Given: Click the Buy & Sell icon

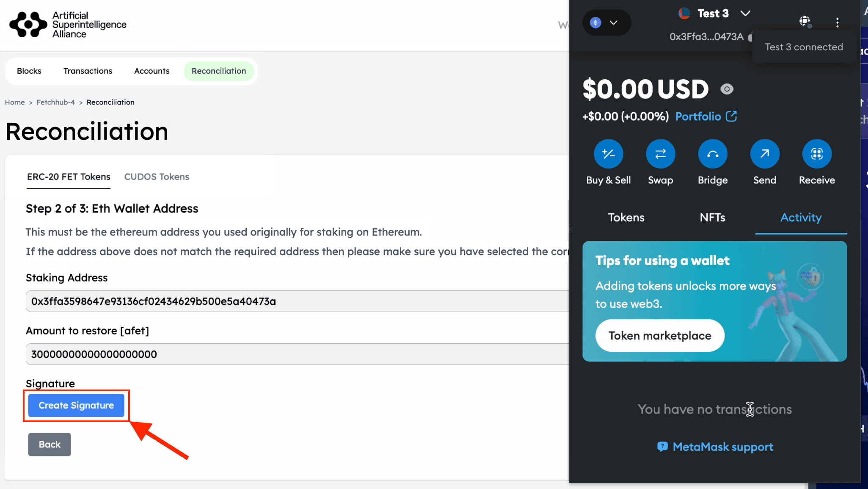Looking at the screenshot, I should pos(608,154).
